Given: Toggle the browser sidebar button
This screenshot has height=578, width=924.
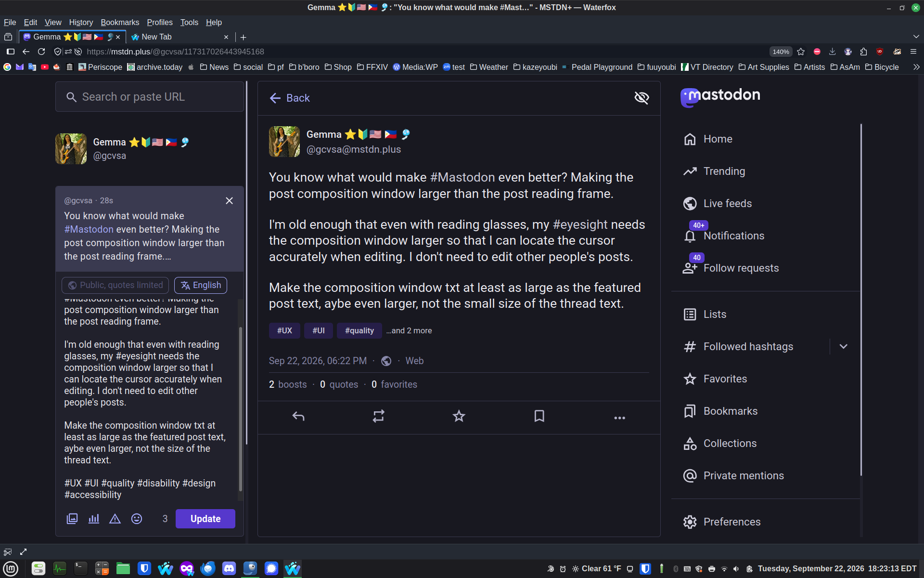Looking at the screenshot, I should 11,52.
